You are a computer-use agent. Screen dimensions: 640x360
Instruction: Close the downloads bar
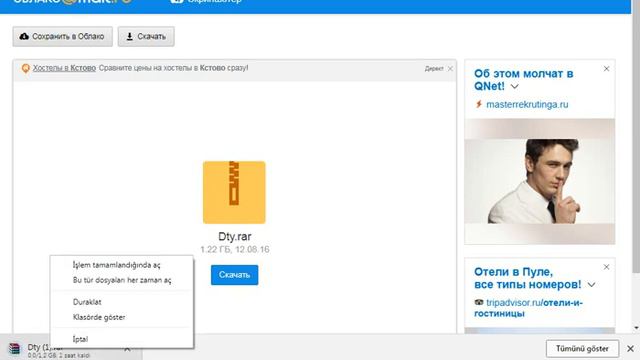630,349
